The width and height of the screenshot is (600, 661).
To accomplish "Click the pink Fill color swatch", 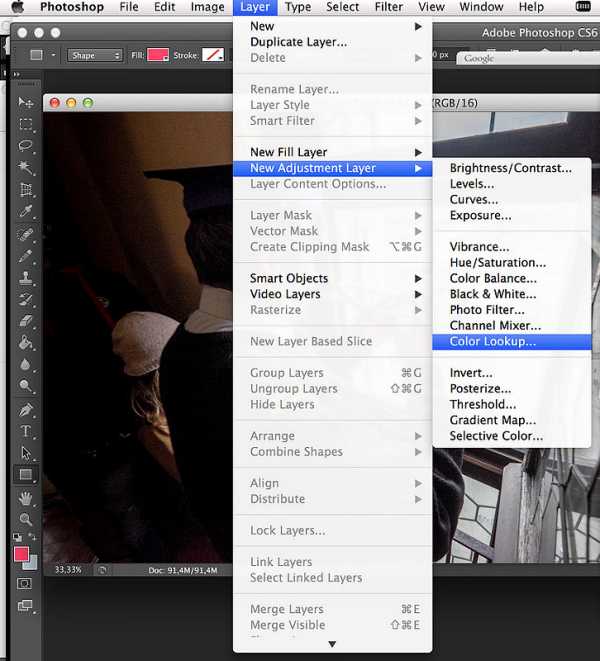I will coord(157,55).
